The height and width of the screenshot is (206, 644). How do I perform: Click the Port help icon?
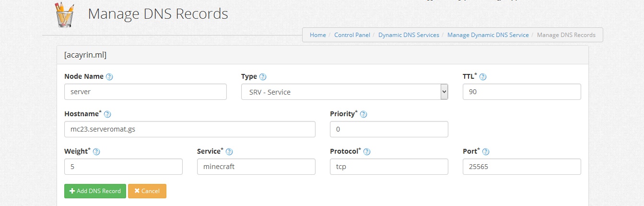click(x=485, y=152)
